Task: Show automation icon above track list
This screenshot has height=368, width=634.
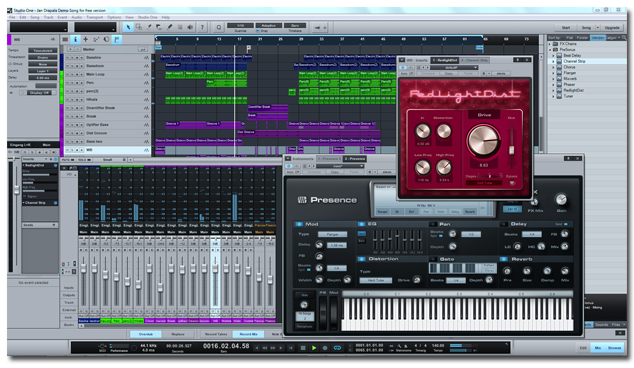Action: pos(96,40)
